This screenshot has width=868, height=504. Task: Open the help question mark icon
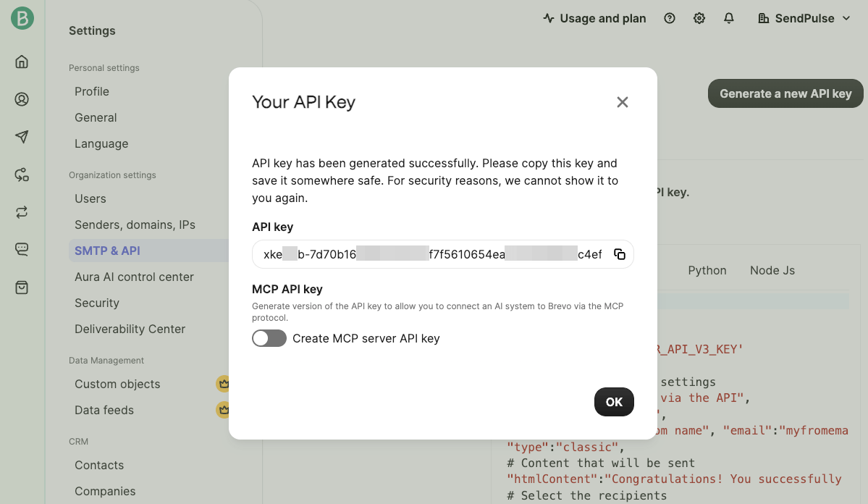tap(670, 18)
